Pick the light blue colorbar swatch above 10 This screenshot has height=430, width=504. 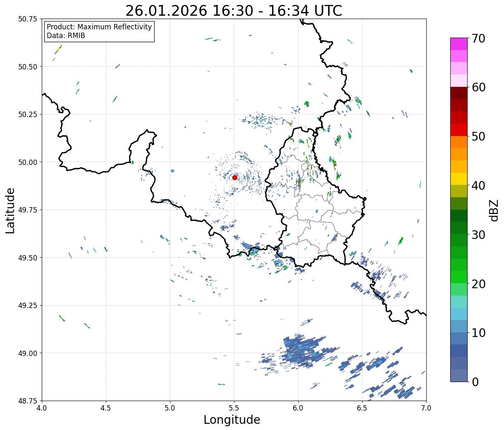coord(459,314)
